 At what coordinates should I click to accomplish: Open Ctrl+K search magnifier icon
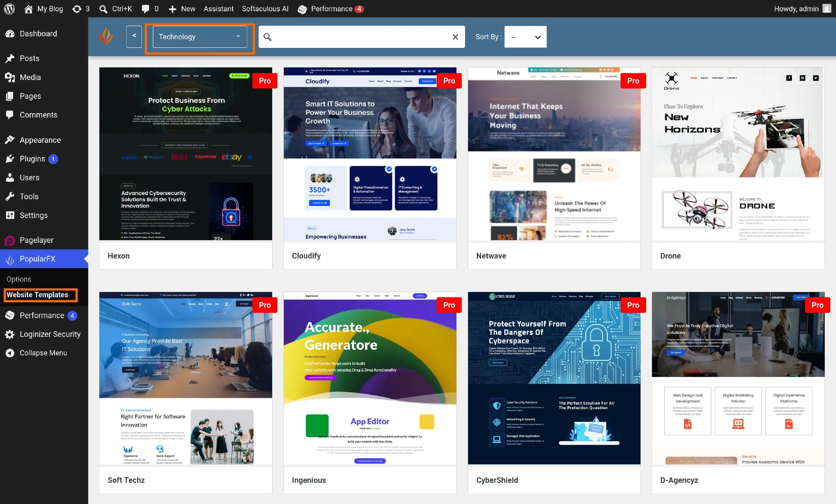point(103,9)
